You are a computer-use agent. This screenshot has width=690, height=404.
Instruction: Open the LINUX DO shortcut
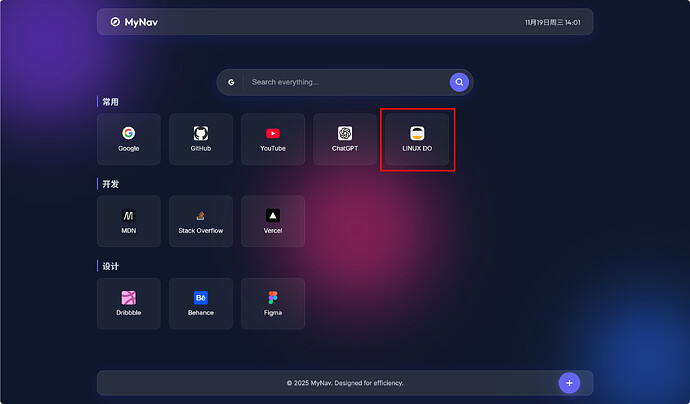coord(417,139)
